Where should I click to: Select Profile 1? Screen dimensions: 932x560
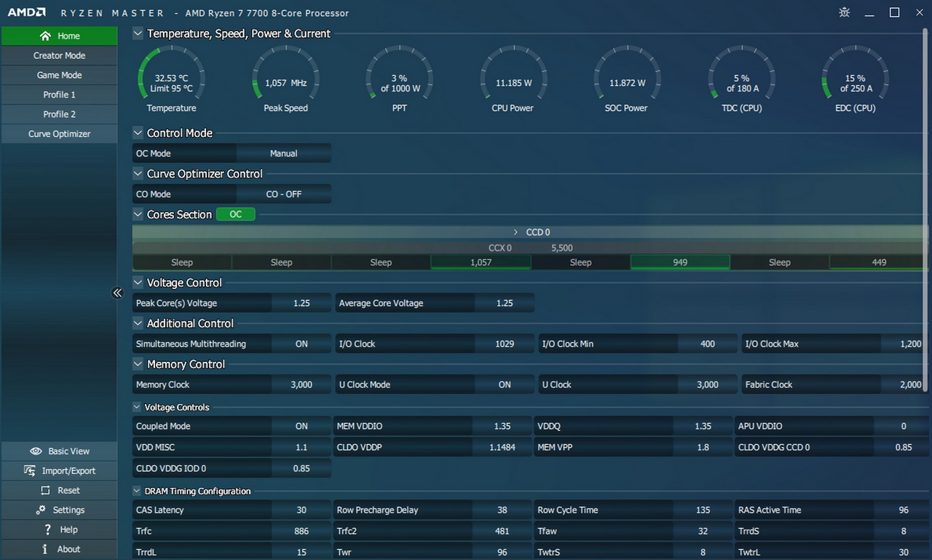pos(59,95)
